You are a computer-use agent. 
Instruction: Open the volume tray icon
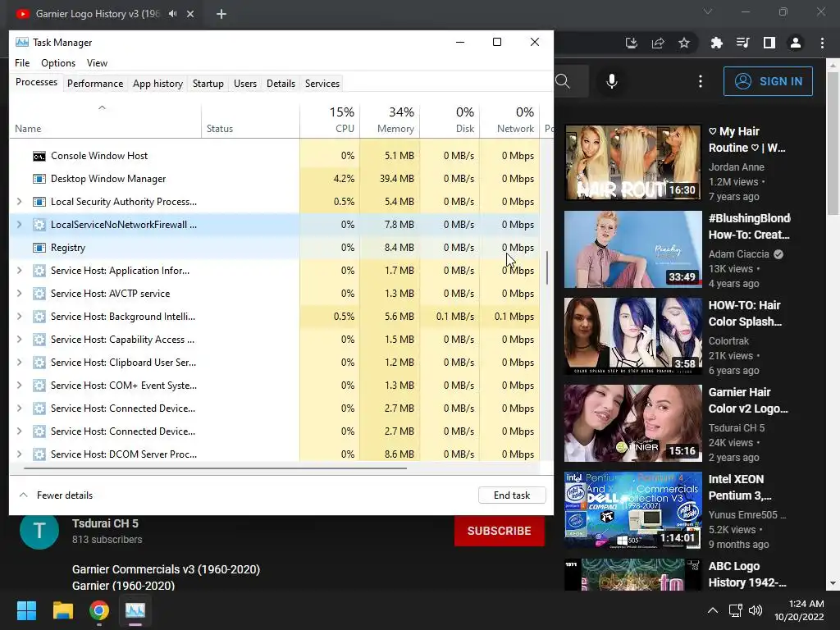pos(756,610)
